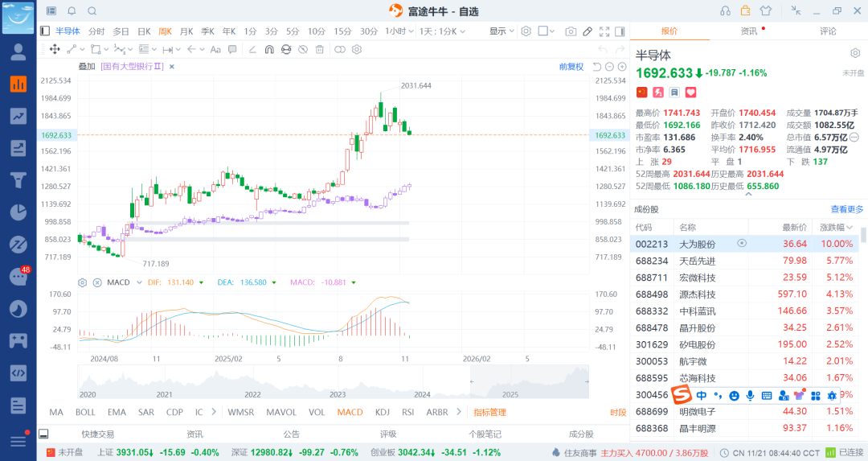
Task: Open quote panel settings gear
Action: pos(855,53)
